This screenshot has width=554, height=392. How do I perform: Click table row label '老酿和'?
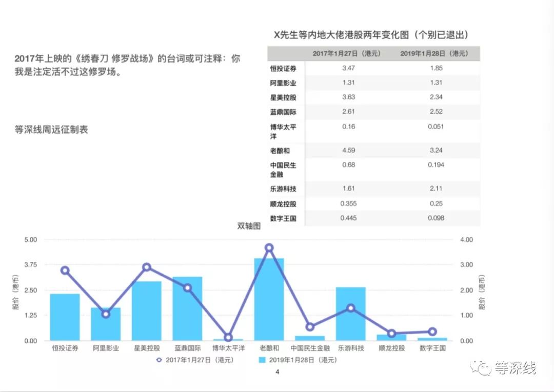(x=280, y=151)
